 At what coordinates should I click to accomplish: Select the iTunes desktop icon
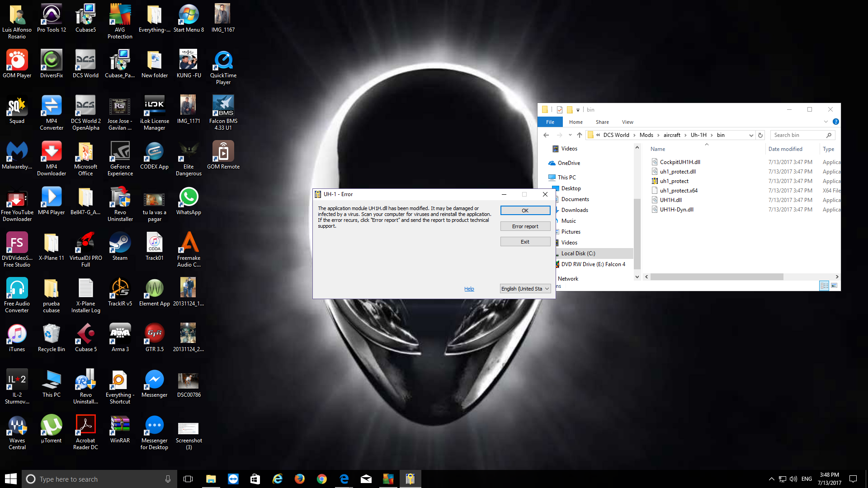pyautogui.click(x=17, y=338)
